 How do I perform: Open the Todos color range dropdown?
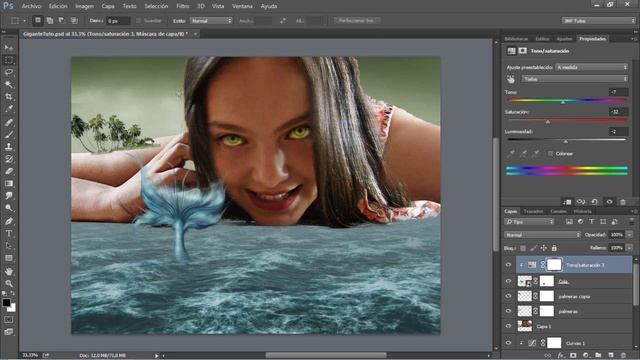[575, 79]
